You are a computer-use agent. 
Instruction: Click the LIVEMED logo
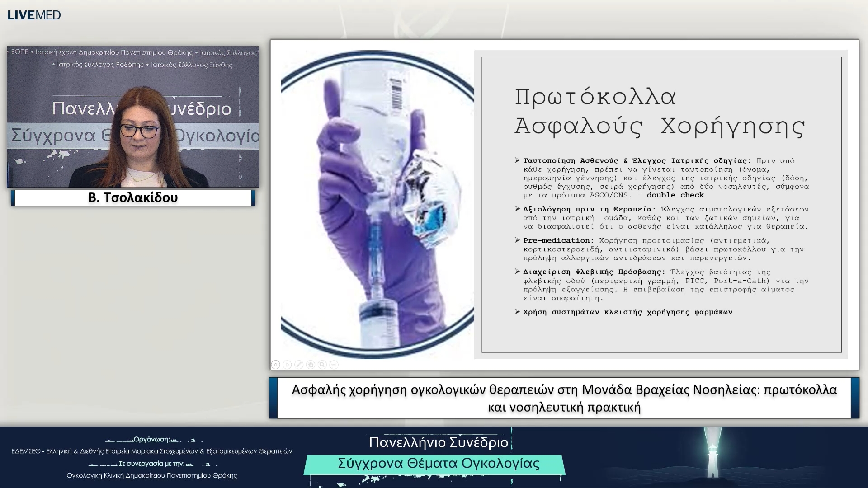tap(34, 15)
